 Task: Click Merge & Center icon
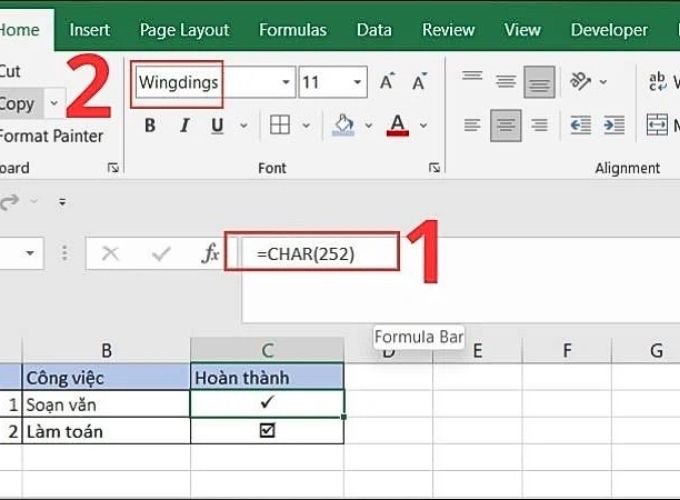pos(657,125)
